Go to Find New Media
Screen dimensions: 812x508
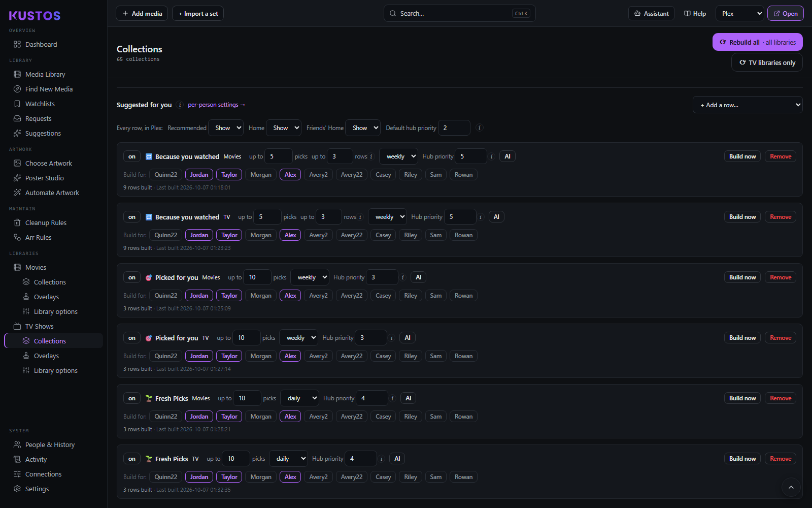[x=49, y=89]
